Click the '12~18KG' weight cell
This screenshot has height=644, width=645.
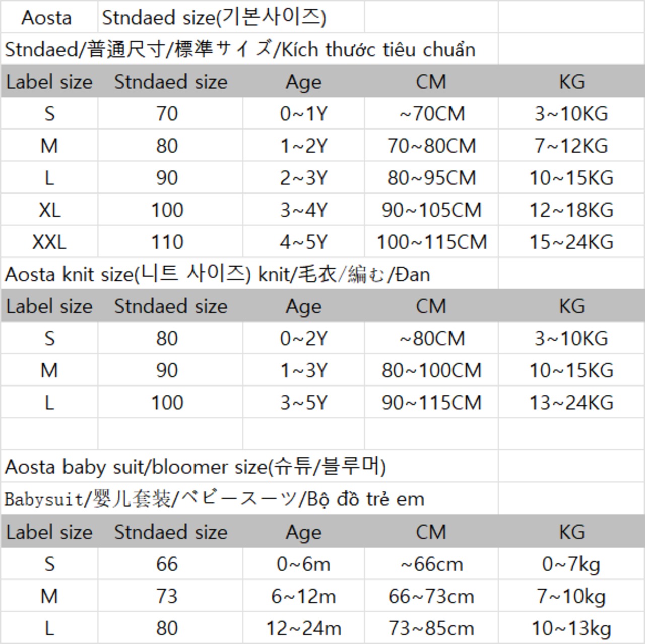571,210
